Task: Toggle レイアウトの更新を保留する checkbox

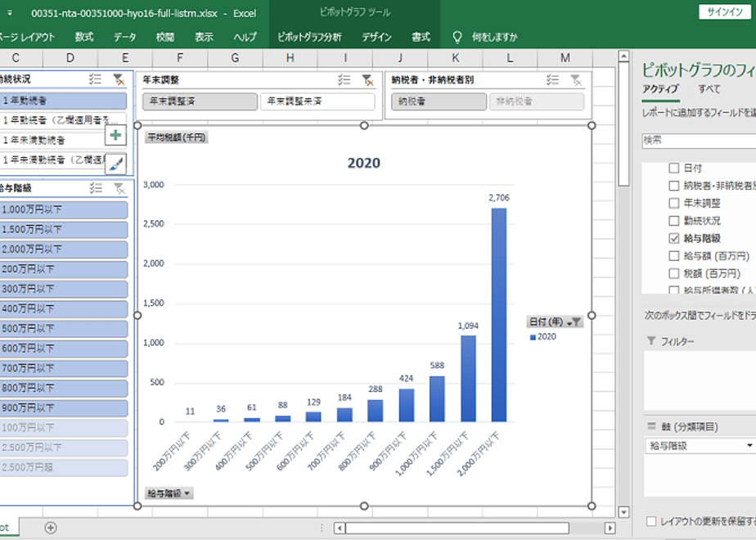Action: [x=651, y=521]
